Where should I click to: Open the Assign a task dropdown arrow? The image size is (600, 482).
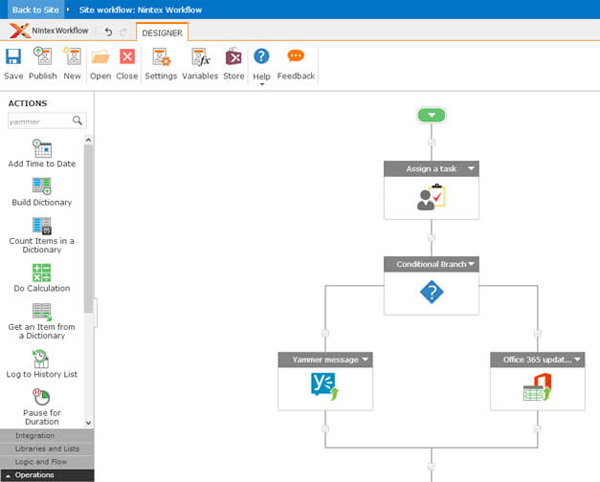coord(471,169)
